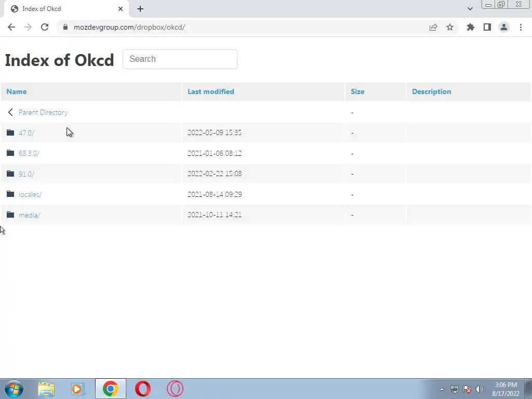
Task: Click the Parent Directory back chevron
Action: click(10, 112)
